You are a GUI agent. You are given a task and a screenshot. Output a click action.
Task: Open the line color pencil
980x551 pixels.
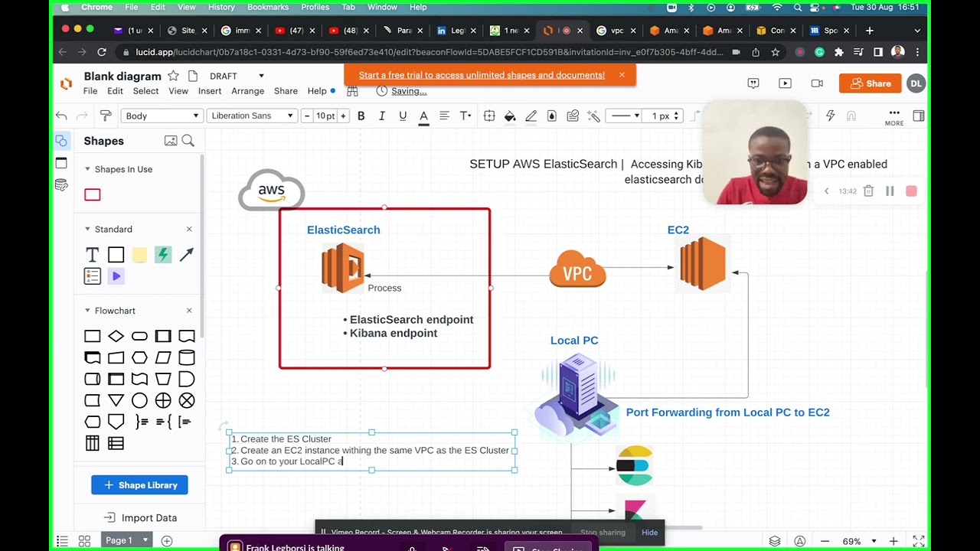[531, 116]
